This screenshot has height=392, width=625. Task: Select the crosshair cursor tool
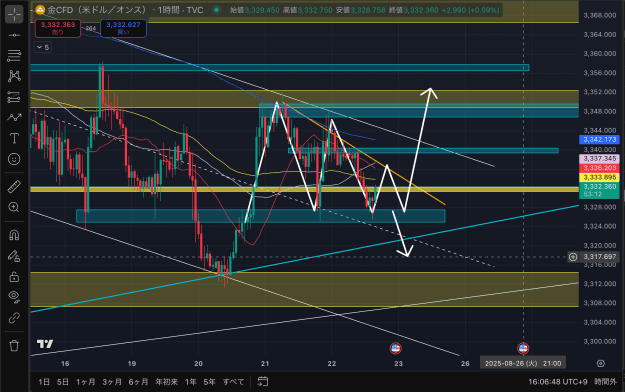point(14,14)
